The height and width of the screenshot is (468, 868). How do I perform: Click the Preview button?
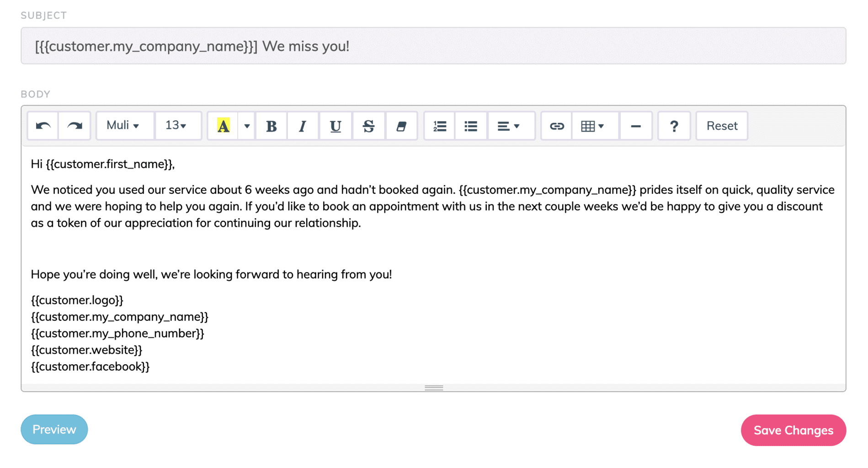point(54,430)
